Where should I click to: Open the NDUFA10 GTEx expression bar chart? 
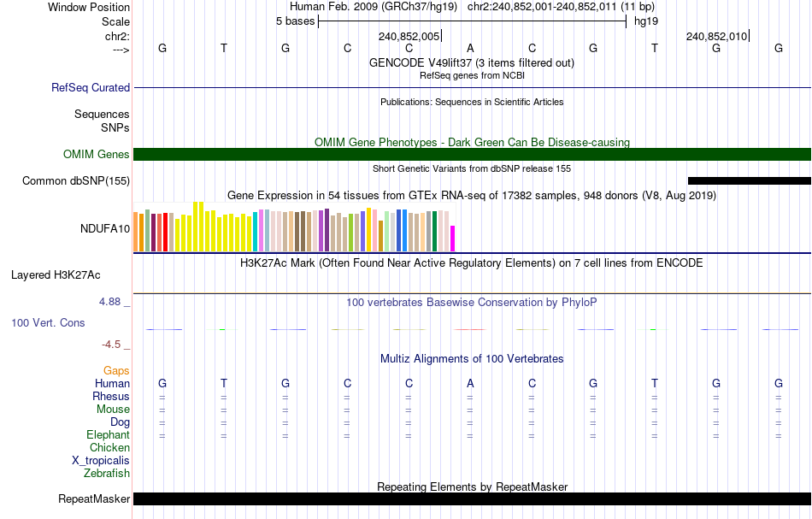(x=294, y=227)
